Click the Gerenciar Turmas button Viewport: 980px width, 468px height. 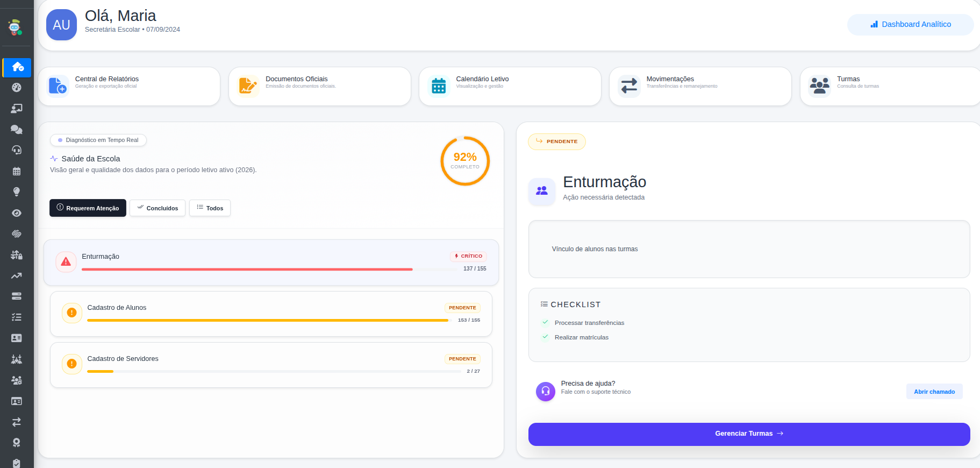pyautogui.click(x=749, y=434)
